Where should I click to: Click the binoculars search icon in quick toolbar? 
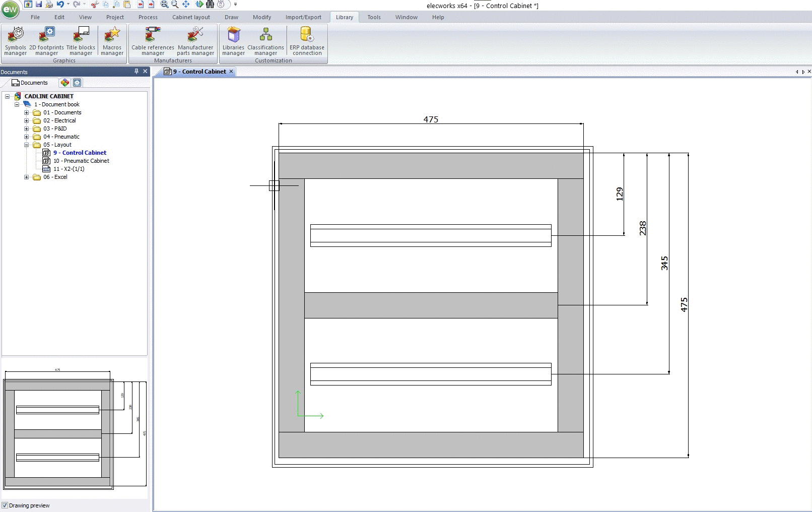click(210, 4)
